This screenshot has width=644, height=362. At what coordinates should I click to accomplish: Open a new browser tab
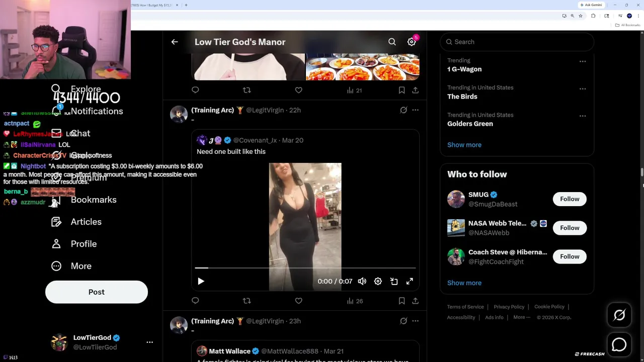(186, 5)
